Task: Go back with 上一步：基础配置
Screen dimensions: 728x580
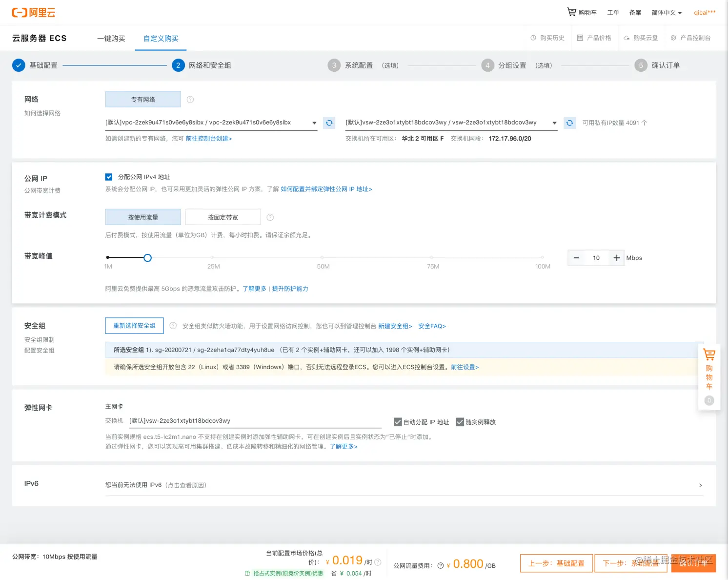Action: (556, 563)
